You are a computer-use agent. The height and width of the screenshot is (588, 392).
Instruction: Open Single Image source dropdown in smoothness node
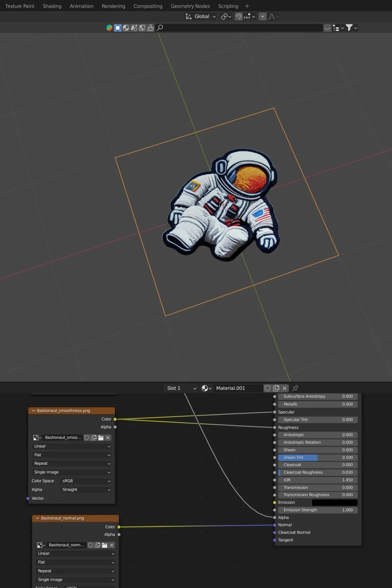pos(72,472)
